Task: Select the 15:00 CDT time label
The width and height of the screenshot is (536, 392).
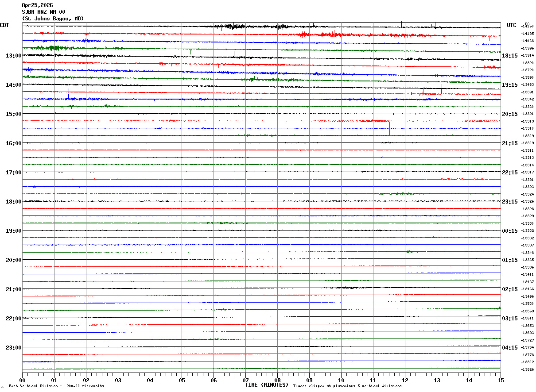Action: 13,114
